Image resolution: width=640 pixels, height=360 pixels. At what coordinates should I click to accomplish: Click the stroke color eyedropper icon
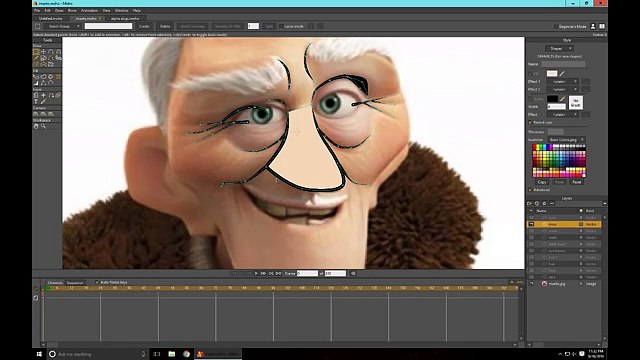pyautogui.click(x=562, y=99)
